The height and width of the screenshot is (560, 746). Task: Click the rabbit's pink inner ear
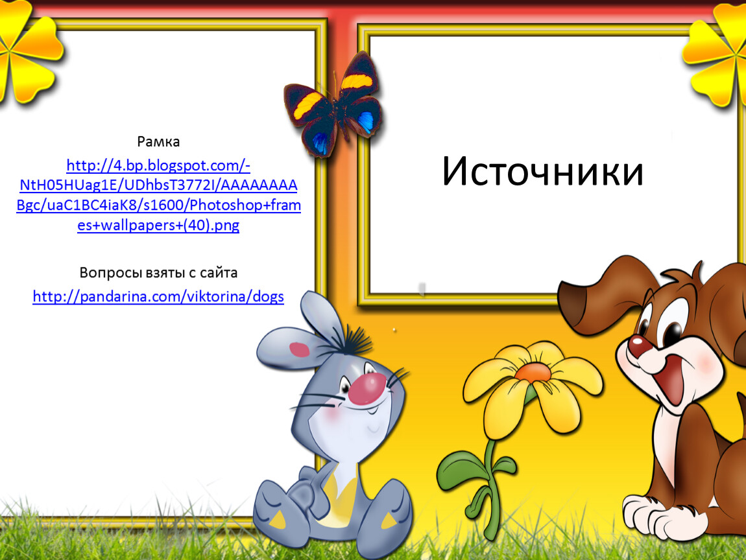[x=298, y=350]
